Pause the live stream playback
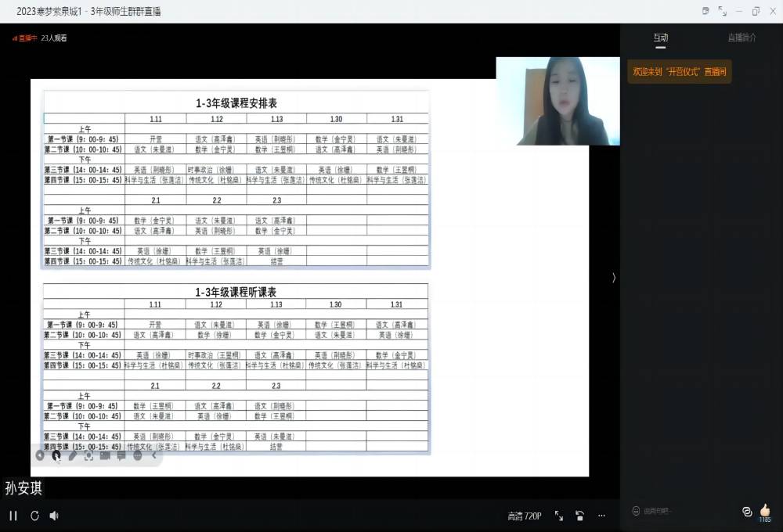 pyautogui.click(x=13, y=516)
